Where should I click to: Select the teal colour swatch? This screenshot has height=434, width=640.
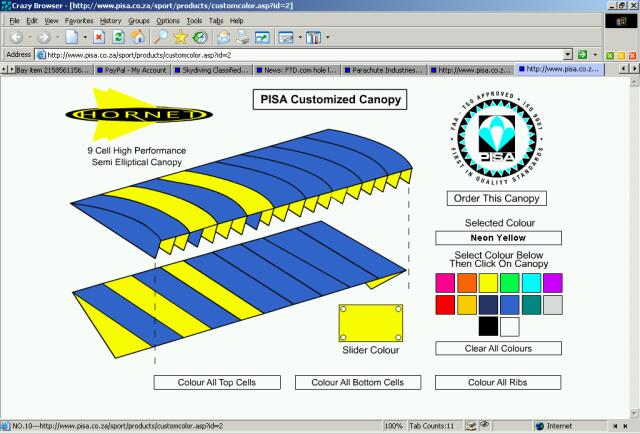point(531,305)
